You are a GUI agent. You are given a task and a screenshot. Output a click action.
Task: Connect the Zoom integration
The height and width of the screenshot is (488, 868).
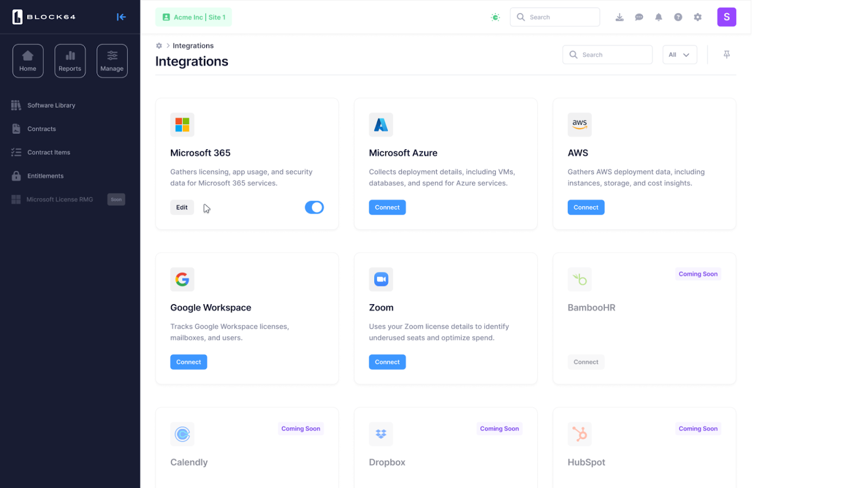tap(387, 362)
